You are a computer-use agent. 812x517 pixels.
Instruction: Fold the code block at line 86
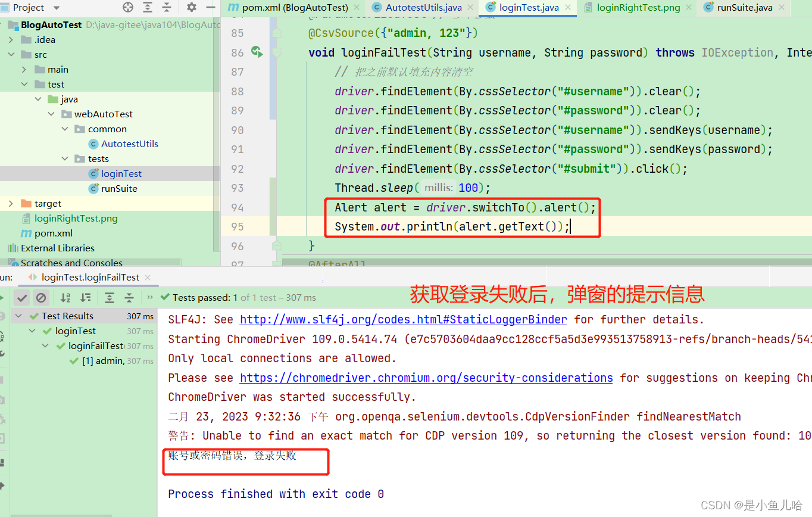[x=276, y=52]
